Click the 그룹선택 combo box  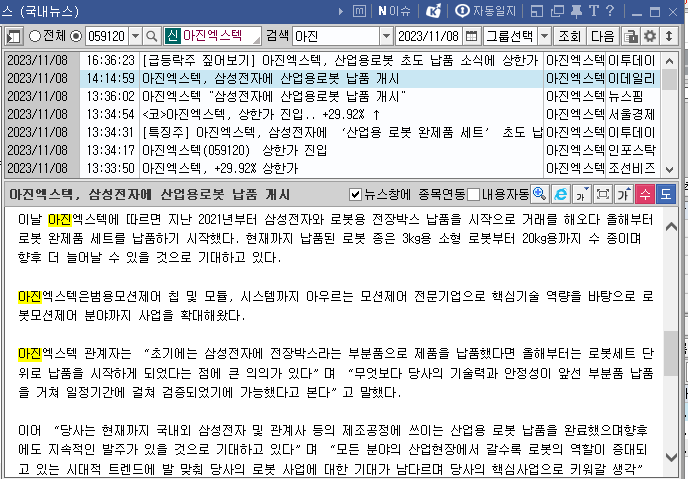pos(517,36)
